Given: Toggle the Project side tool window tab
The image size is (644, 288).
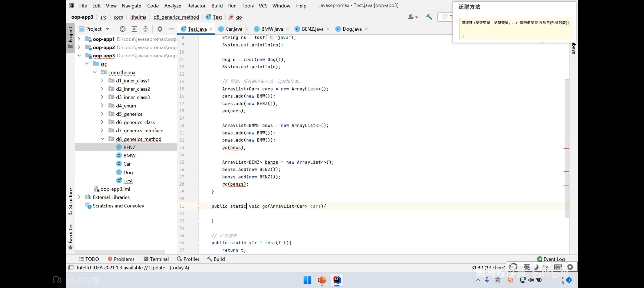Looking at the screenshot, I should 70,37.
